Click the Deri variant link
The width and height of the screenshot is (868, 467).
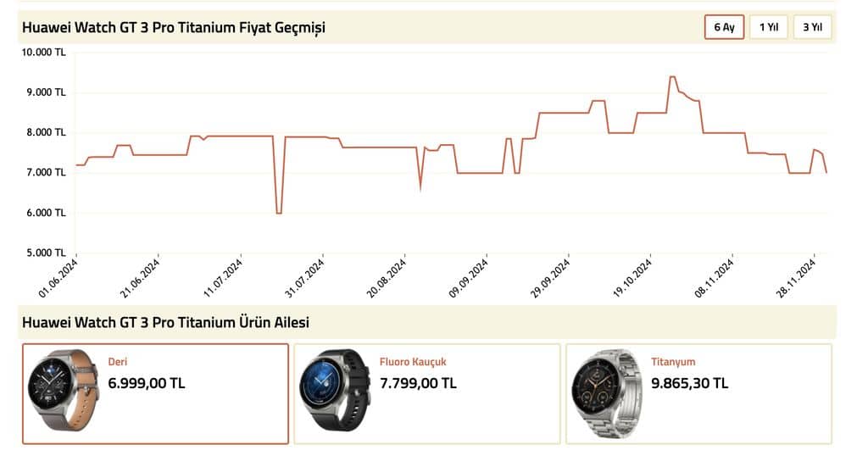(117, 362)
